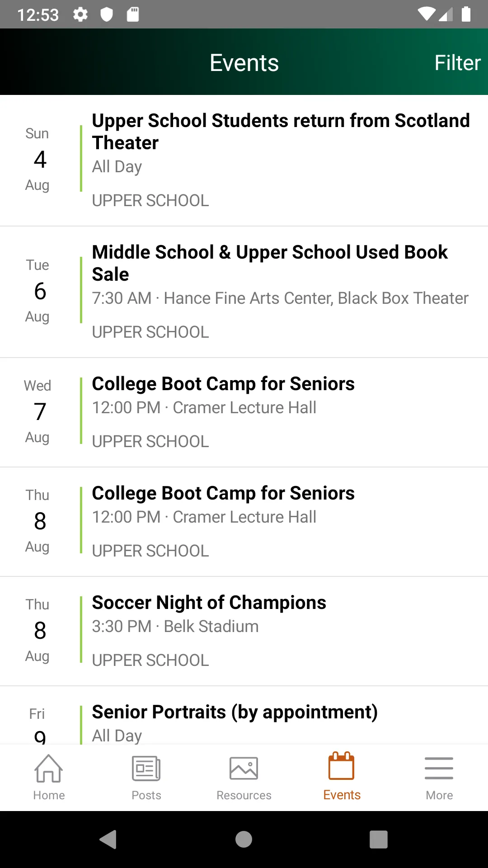The image size is (488, 868).
Task: Tap the Home house icon
Action: 49,768
